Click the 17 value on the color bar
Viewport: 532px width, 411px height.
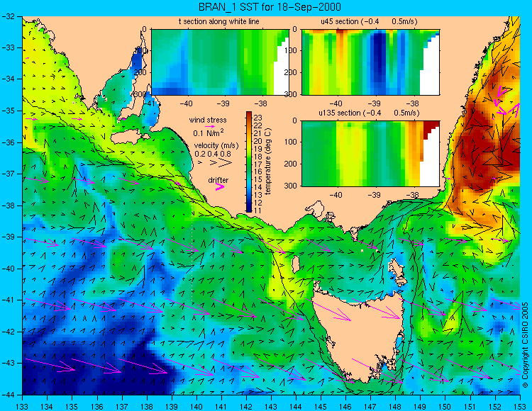[258, 164]
